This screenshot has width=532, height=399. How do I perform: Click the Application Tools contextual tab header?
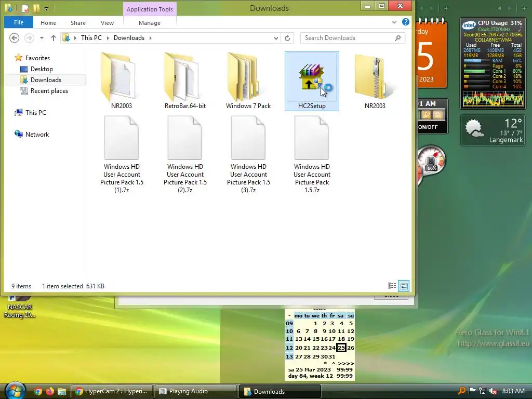(150, 9)
